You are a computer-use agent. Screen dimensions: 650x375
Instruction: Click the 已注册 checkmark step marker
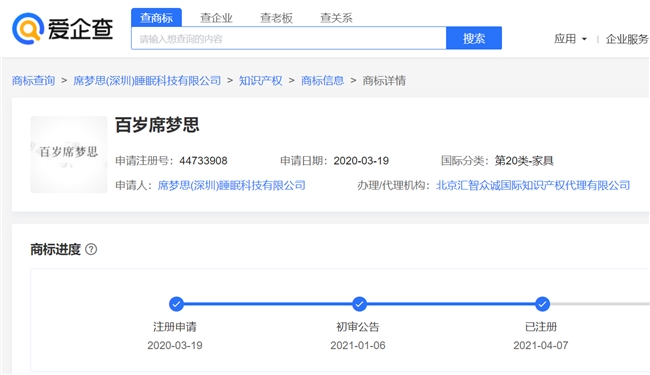point(542,304)
